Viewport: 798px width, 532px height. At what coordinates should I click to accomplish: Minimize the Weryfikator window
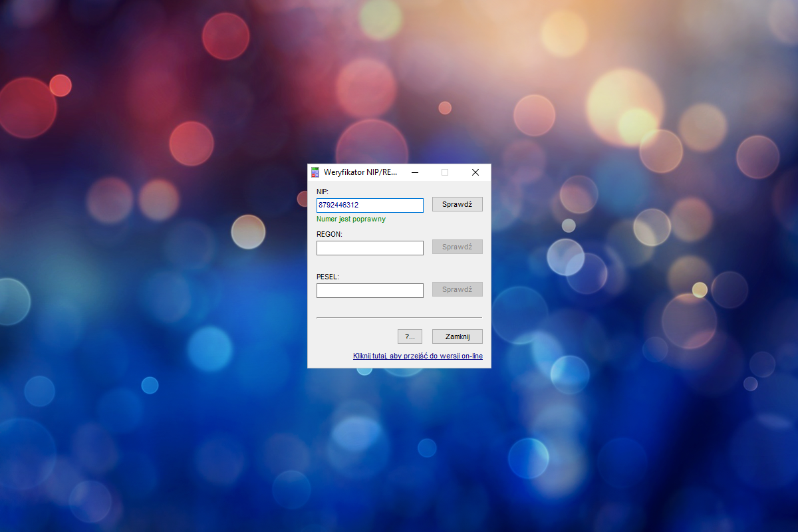click(414, 172)
